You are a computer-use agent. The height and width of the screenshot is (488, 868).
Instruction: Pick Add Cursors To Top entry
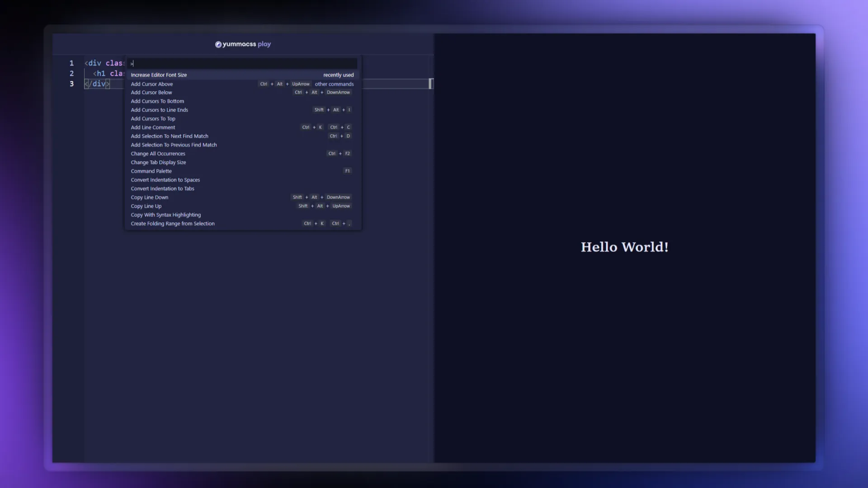click(x=243, y=119)
